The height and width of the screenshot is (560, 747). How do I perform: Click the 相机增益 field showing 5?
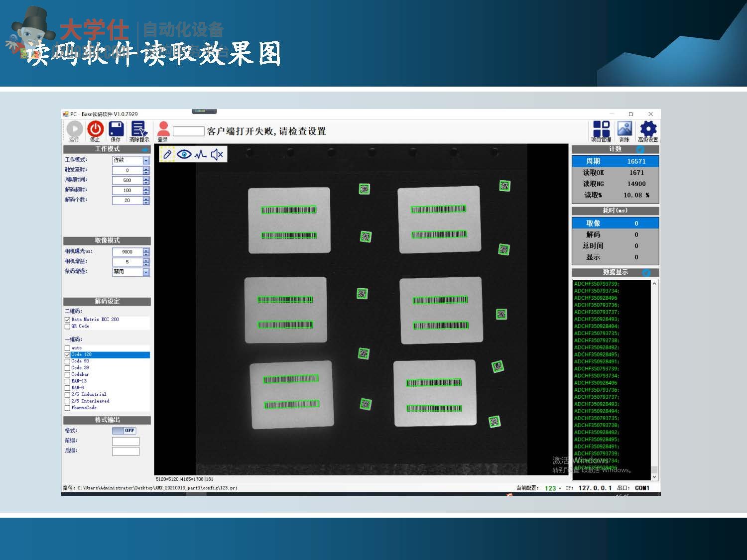tap(127, 262)
